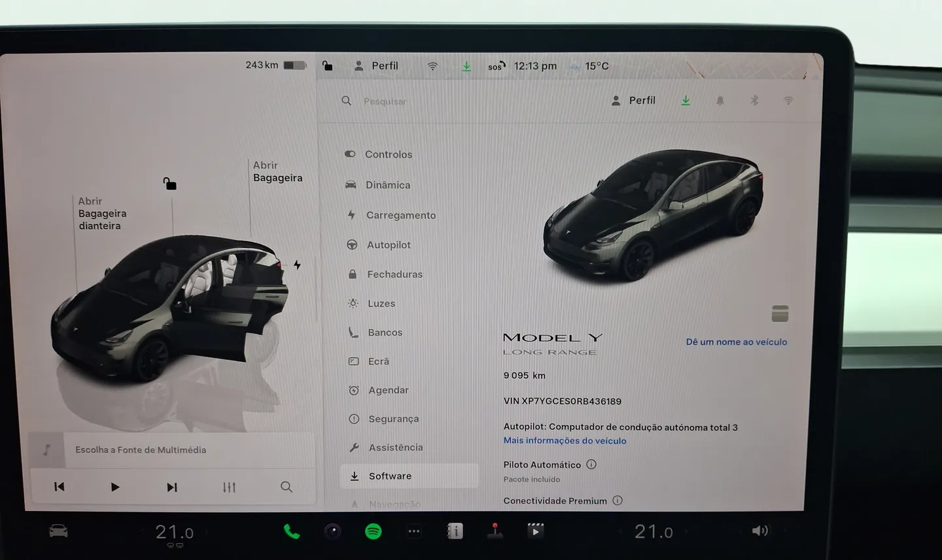This screenshot has width=942, height=560.
Task: Open Perfil in the settings panel header
Action: 633,100
